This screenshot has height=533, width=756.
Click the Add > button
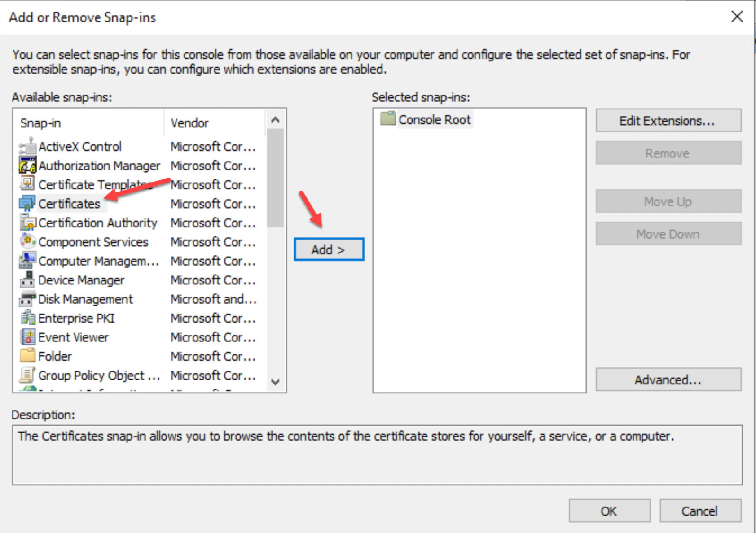tap(329, 249)
